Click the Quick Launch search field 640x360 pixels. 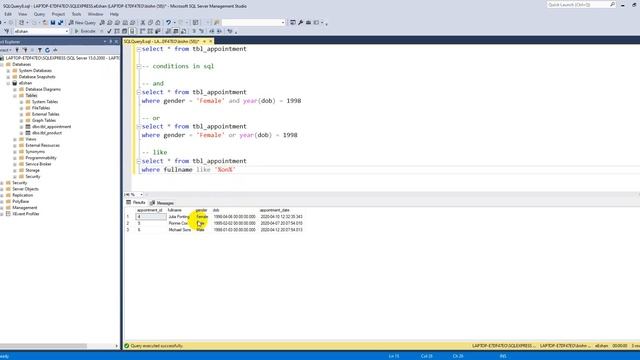(x=581, y=4)
